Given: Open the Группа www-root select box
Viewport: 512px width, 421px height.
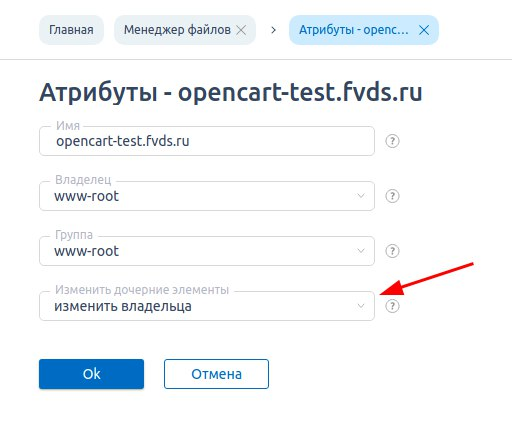Looking at the screenshot, I should (207, 251).
